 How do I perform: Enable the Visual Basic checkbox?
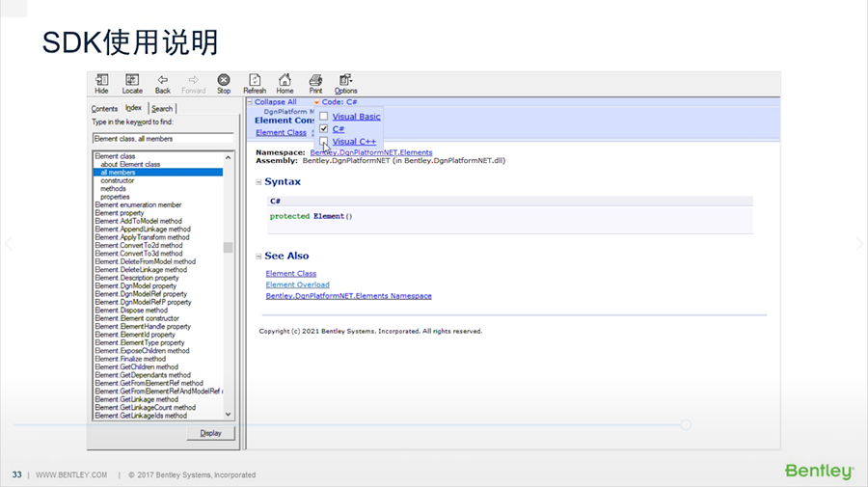[324, 117]
